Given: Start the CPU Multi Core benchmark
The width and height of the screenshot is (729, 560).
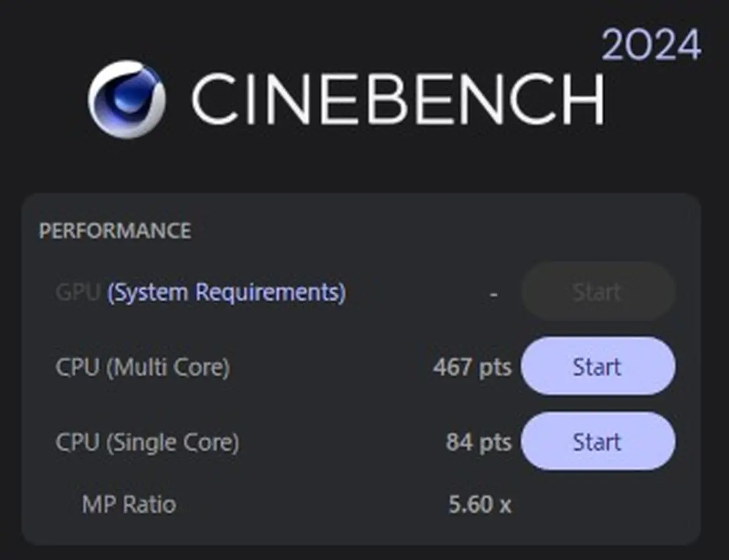Looking at the screenshot, I should tap(598, 366).
